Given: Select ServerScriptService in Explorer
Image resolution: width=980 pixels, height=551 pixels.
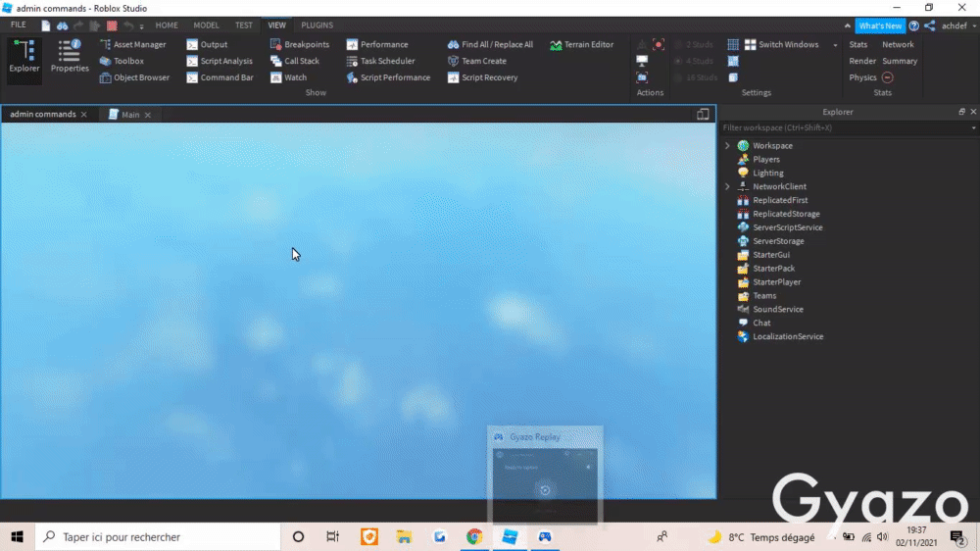Looking at the screenshot, I should tap(787, 227).
